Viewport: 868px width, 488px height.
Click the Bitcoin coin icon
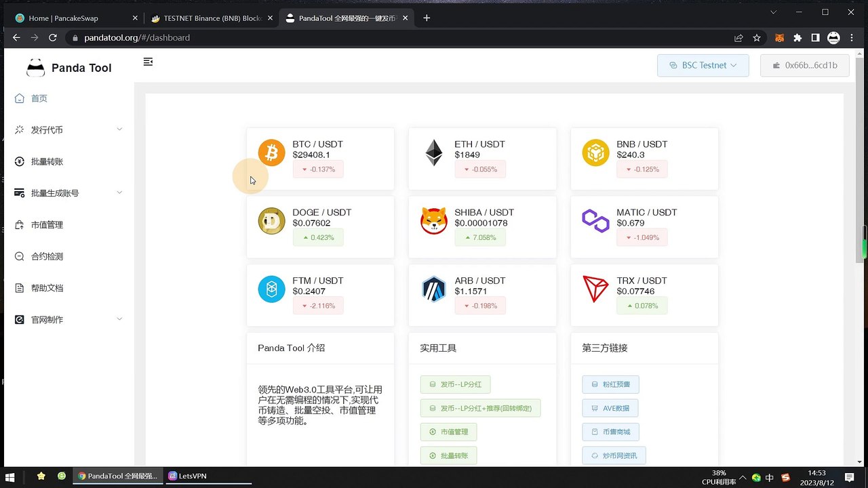click(271, 152)
